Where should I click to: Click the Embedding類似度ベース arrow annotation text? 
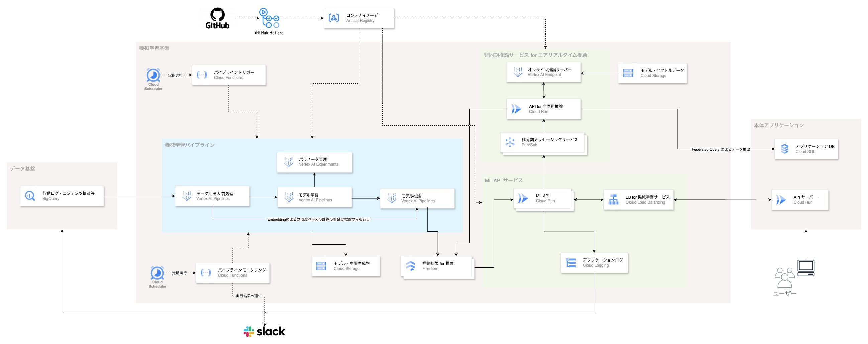tap(318, 219)
